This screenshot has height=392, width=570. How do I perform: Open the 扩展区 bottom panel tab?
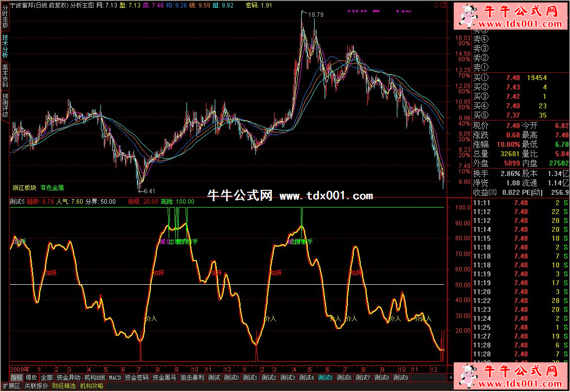pyautogui.click(x=11, y=386)
